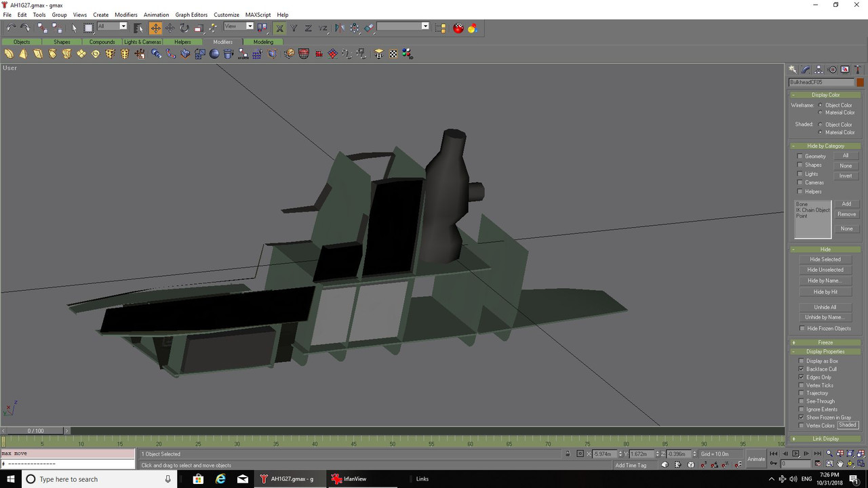Enable the Geometry hide category checkbox

coord(800,157)
